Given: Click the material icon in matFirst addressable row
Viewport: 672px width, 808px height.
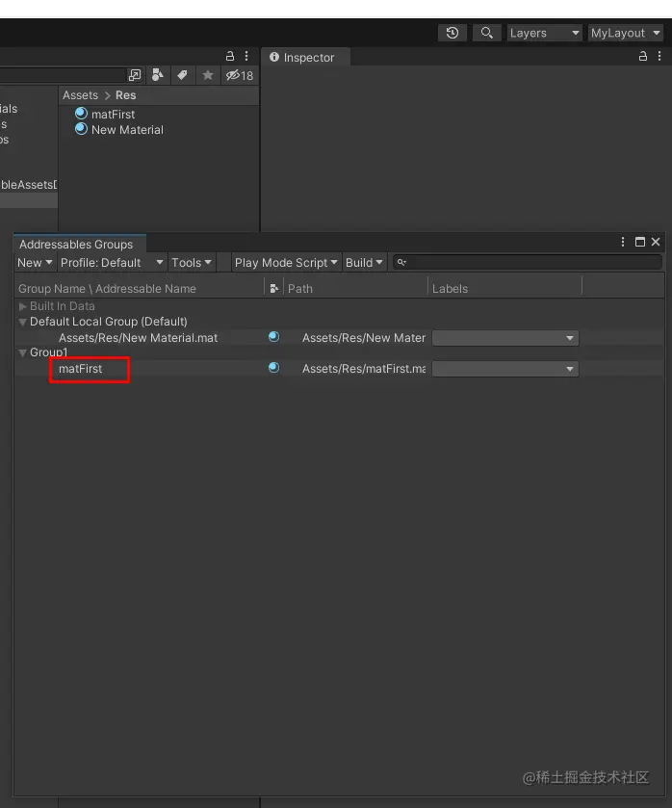Looking at the screenshot, I should point(273,368).
